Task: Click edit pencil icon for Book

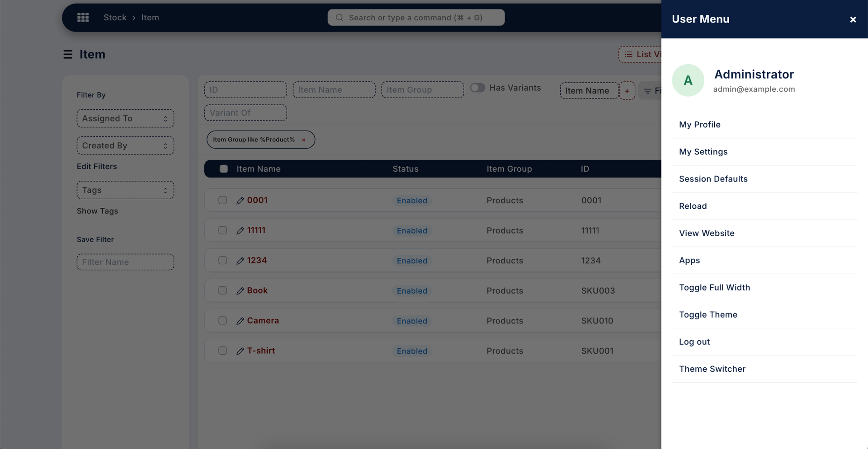Action: [x=240, y=291]
